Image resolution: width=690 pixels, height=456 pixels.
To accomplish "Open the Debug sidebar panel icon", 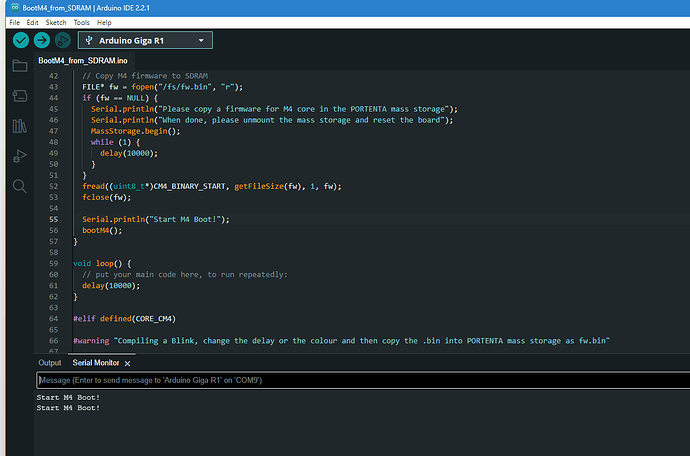I will click(19, 156).
